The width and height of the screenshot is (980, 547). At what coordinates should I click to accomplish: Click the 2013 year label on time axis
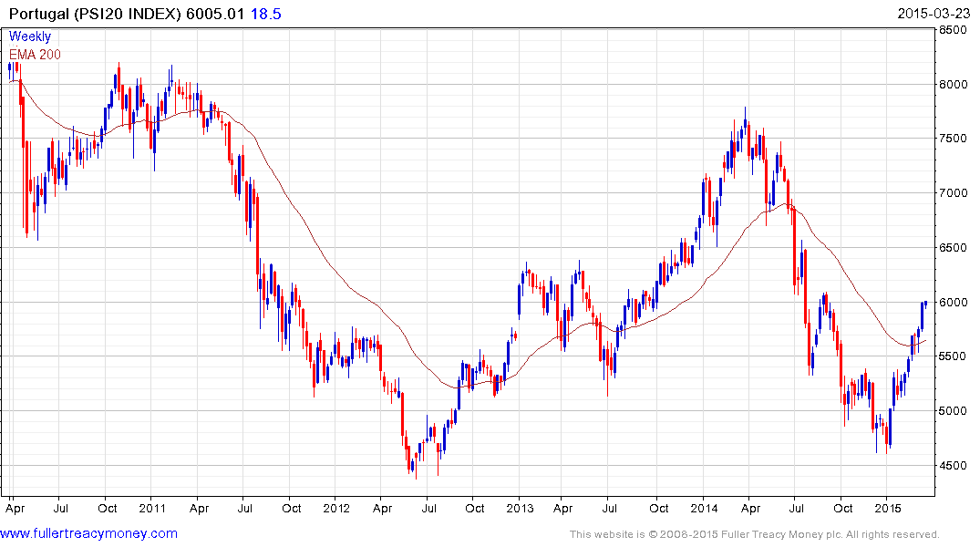(520, 508)
